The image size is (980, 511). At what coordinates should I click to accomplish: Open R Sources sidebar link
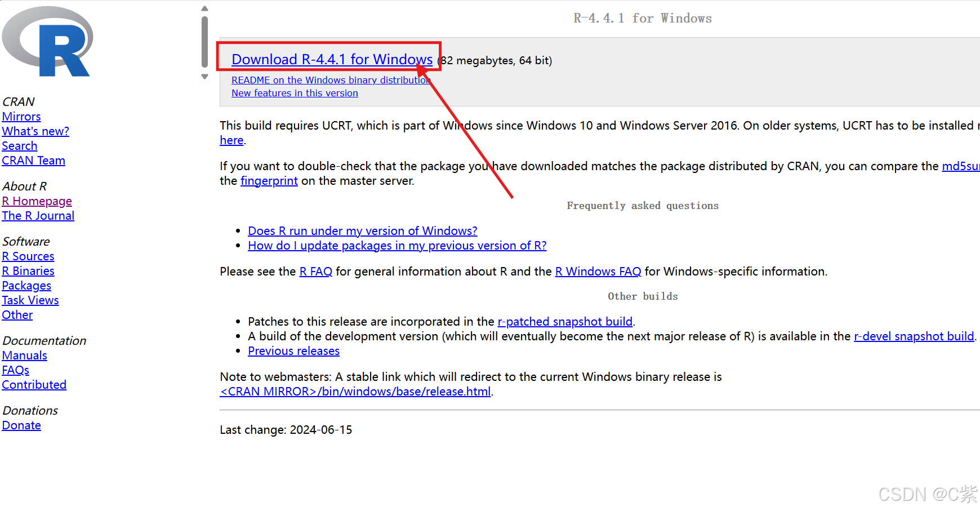pyautogui.click(x=28, y=256)
